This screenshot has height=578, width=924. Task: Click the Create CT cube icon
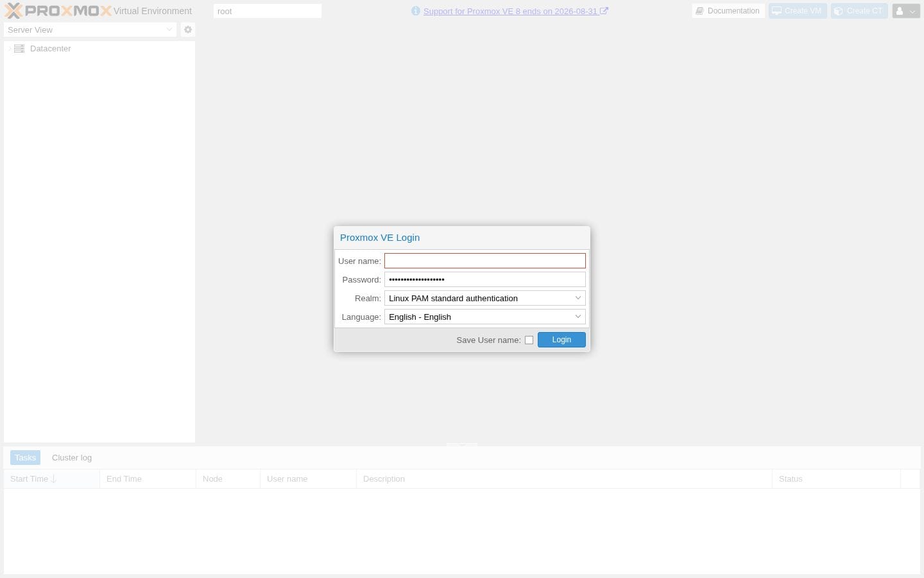pyautogui.click(x=839, y=11)
